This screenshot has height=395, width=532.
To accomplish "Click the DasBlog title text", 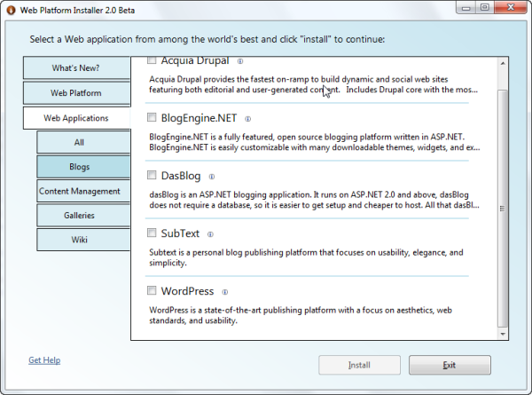I will point(181,176).
